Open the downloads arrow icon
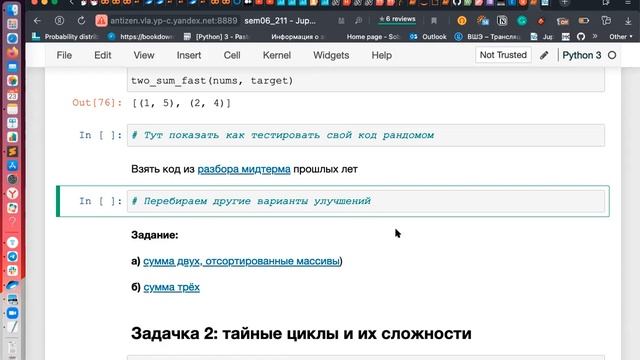The width and height of the screenshot is (640, 360). pyautogui.click(x=628, y=21)
